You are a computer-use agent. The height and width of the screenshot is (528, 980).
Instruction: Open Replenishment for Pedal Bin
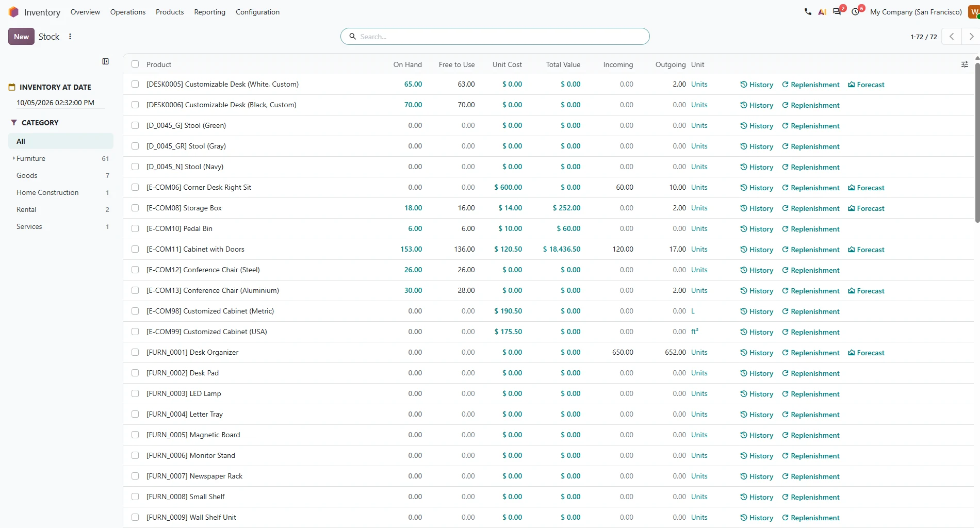pos(811,229)
